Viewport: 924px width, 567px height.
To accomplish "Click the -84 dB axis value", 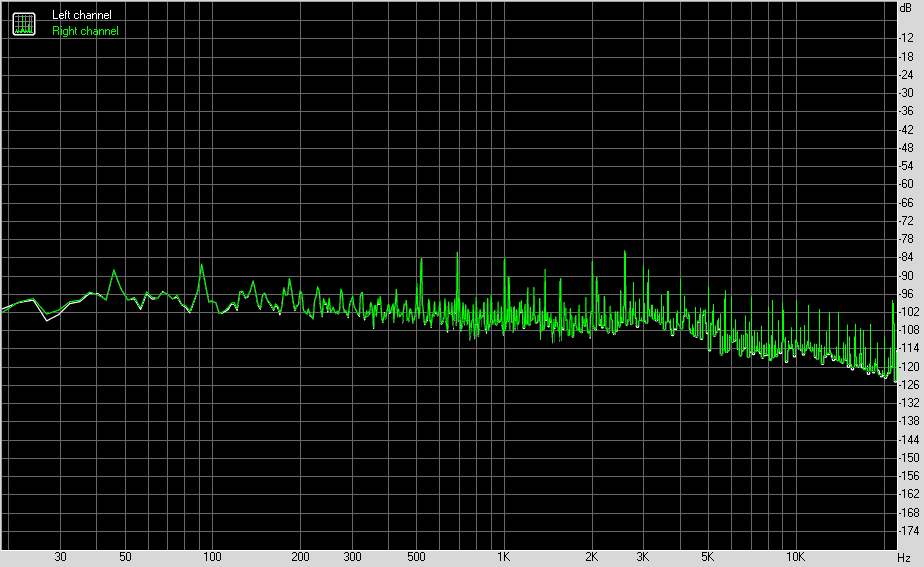I will tap(906, 257).
